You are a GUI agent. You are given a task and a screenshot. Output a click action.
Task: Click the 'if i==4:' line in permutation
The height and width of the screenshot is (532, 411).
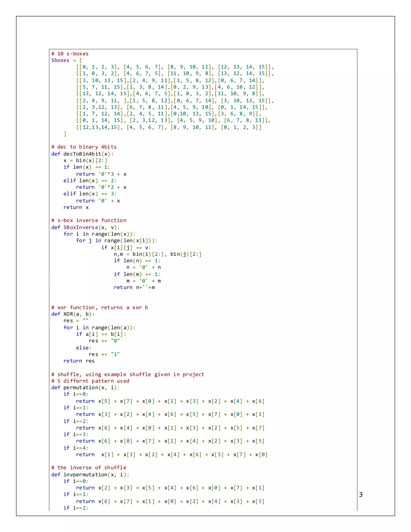pos(76,448)
